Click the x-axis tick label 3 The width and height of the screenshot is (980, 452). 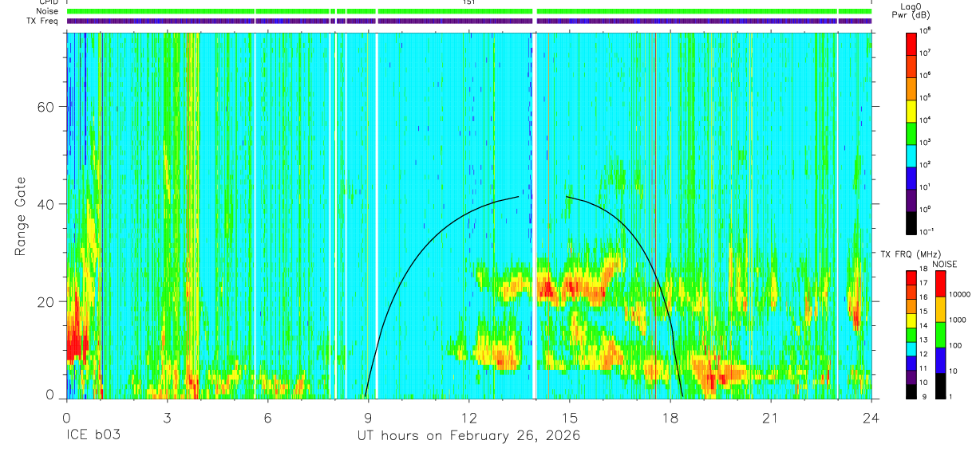(166, 418)
